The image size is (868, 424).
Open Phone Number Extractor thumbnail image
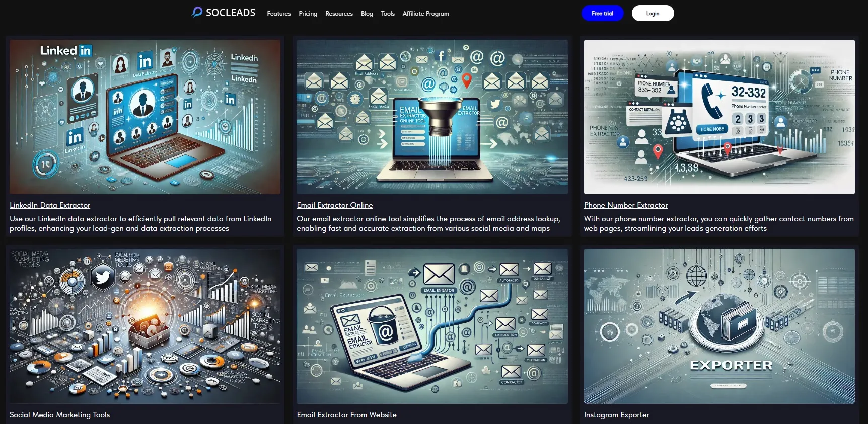[719, 117]
